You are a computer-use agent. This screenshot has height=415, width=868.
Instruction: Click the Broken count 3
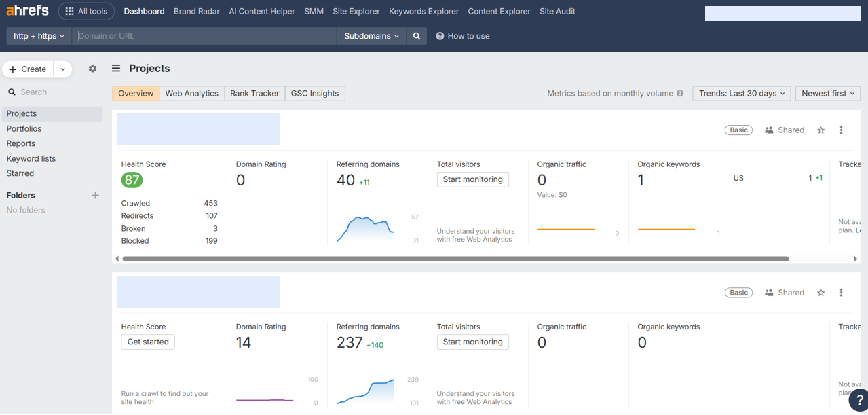tap(216, 229)
